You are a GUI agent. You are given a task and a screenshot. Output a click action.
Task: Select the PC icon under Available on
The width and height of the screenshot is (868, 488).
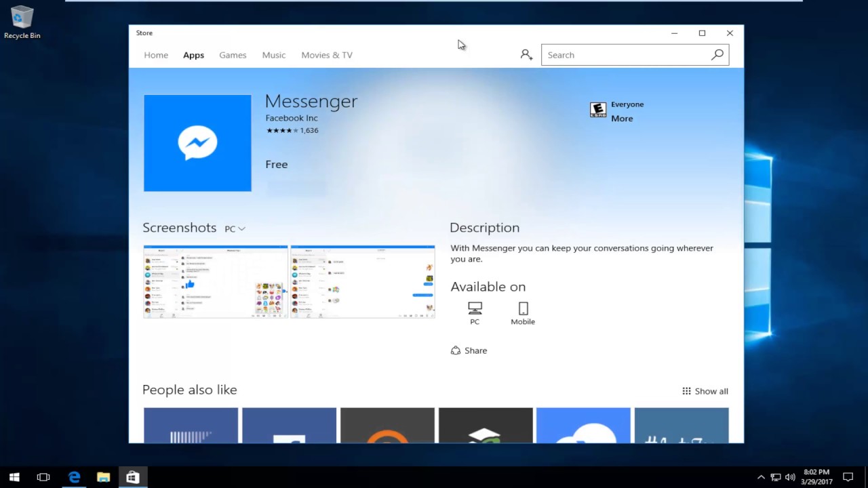point(475,307)
